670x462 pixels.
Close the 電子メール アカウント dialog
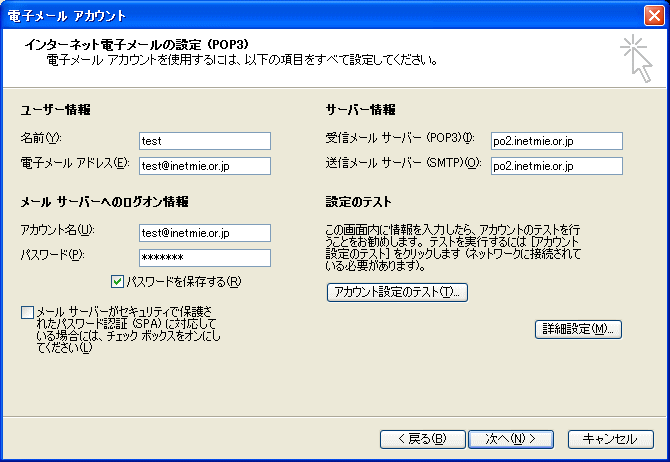(x=654, y=16)
